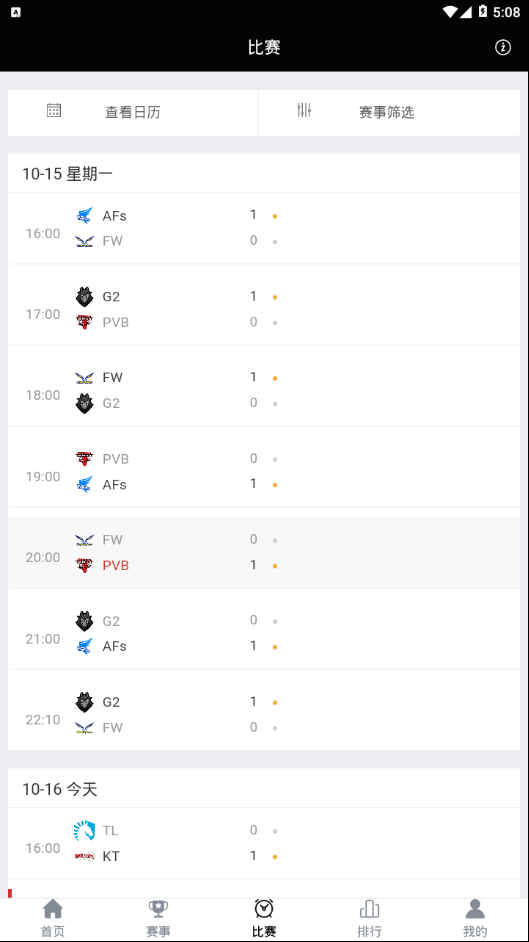Viewport: 529px width, 942px height.
Task: Switch to the 赛事 trophy tab
Action: pos(159,919)
